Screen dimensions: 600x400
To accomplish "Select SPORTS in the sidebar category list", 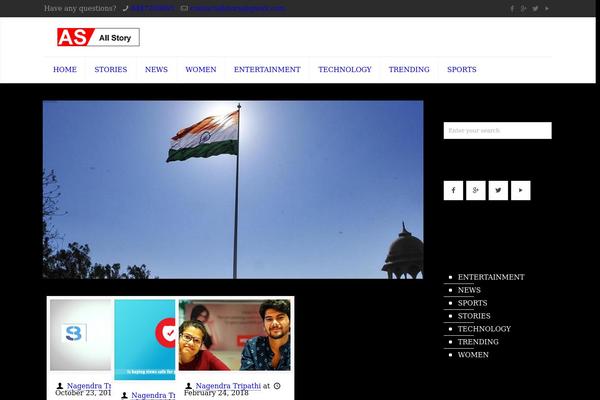I will tap(473, 303).
